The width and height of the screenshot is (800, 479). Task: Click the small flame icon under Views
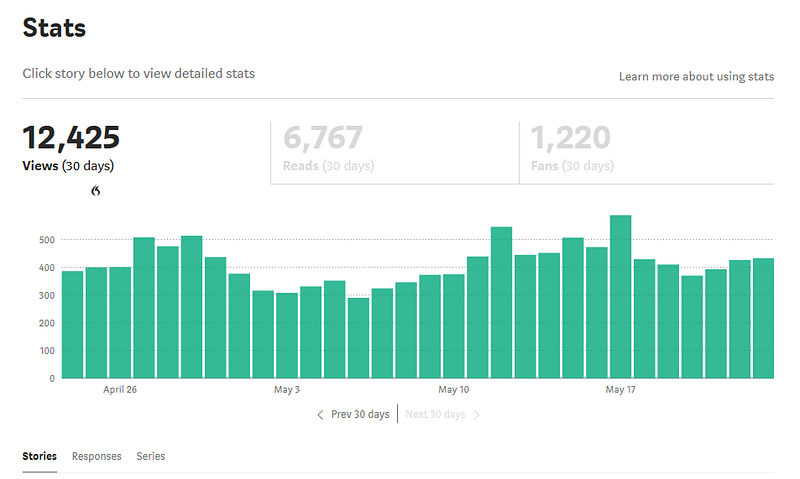point(95,191)
